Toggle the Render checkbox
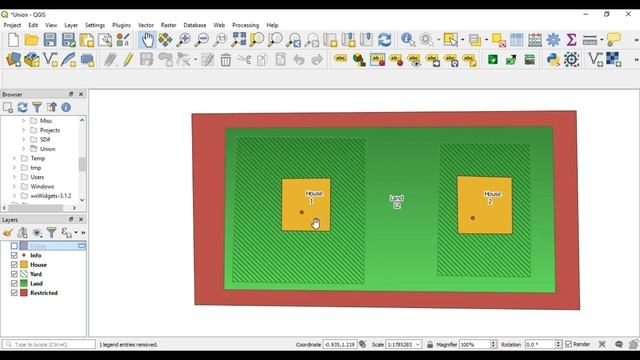Image resolution: width=640 pixels, height=360 pixels. tap(569, 344)
